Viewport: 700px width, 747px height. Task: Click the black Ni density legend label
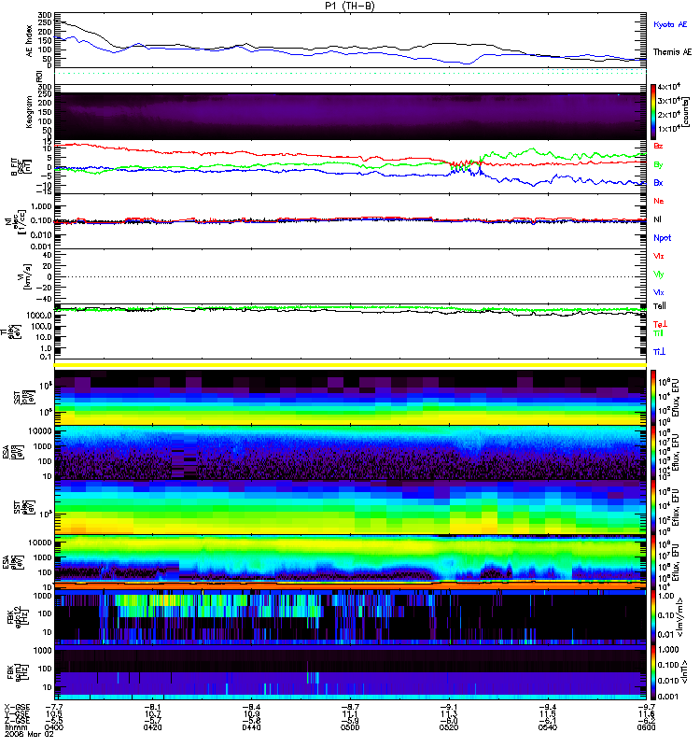coord(657,219)
